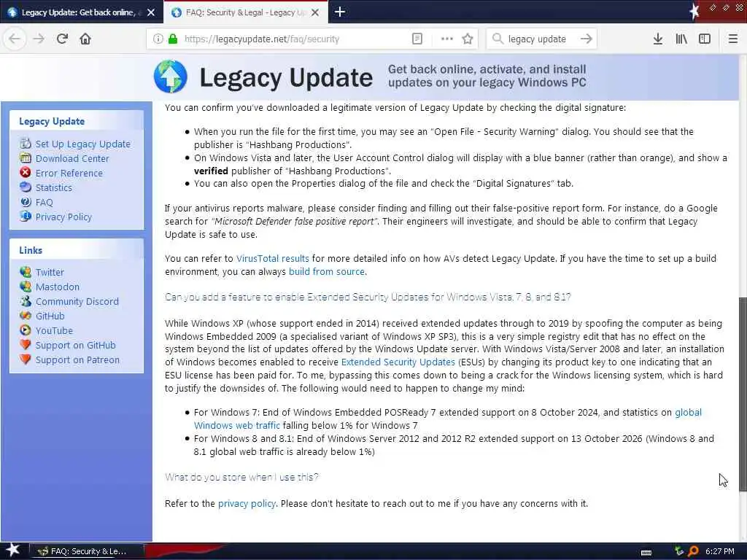The height and width of the screenshot is (560, 747).
Task: Open the library bookmarks icon
Action: click(x=681, y=39)
